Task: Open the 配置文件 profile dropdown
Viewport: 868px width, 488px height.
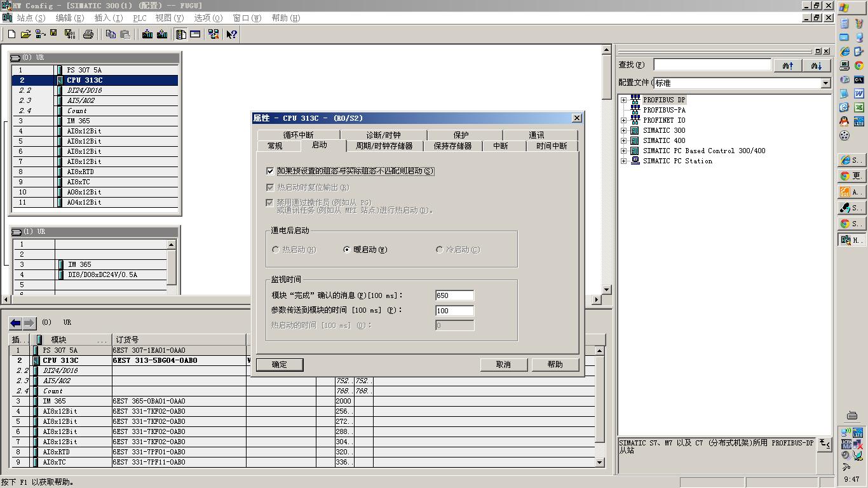Action: [x=825, y=83]
